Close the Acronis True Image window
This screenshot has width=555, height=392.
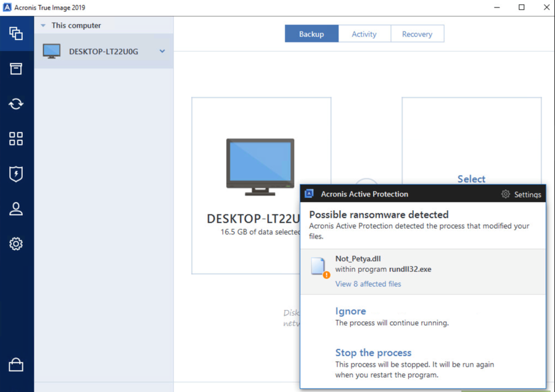546,7
